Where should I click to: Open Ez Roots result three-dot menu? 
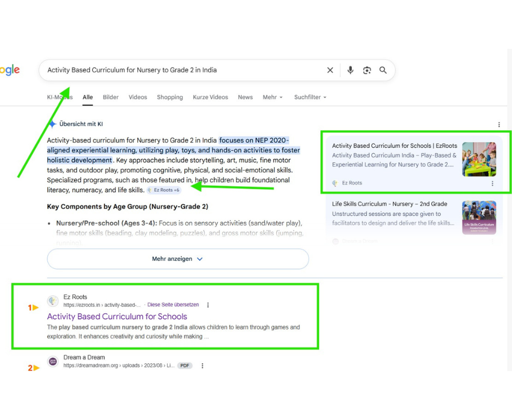pos(208,305)
